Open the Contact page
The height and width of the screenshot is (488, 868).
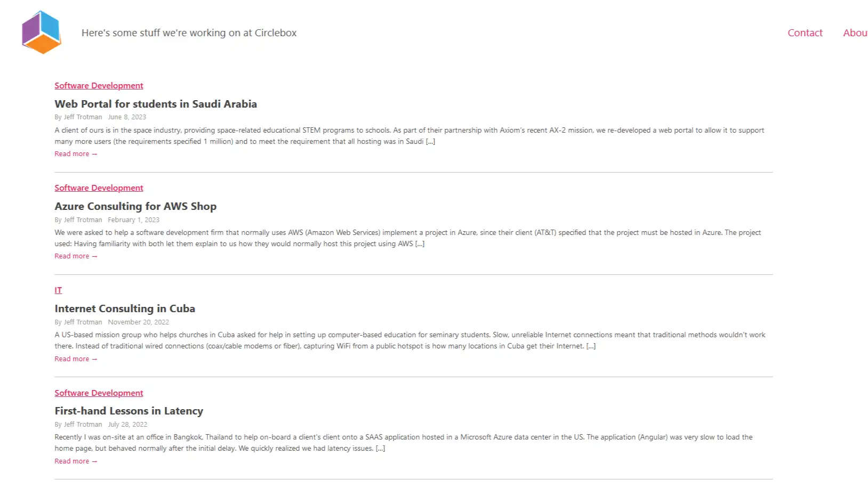[x=805, y=33]
